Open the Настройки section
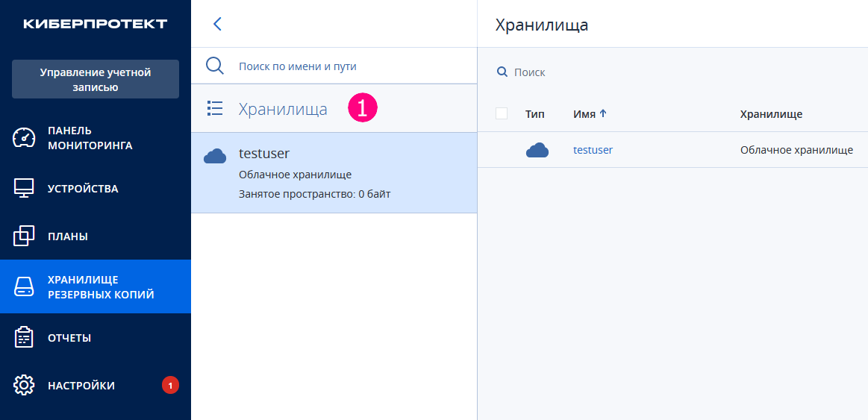 click(96, 385)
